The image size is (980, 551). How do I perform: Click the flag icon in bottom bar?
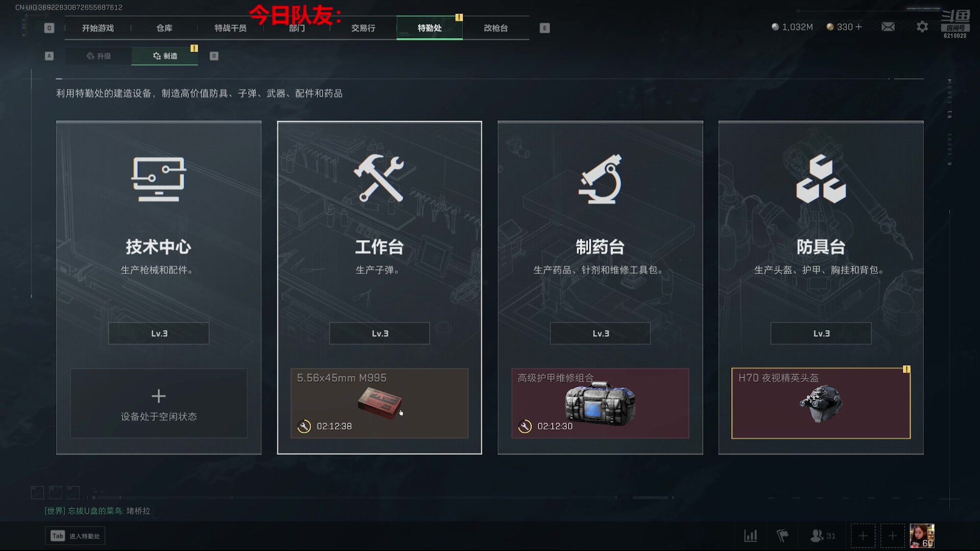pos(782,536)
